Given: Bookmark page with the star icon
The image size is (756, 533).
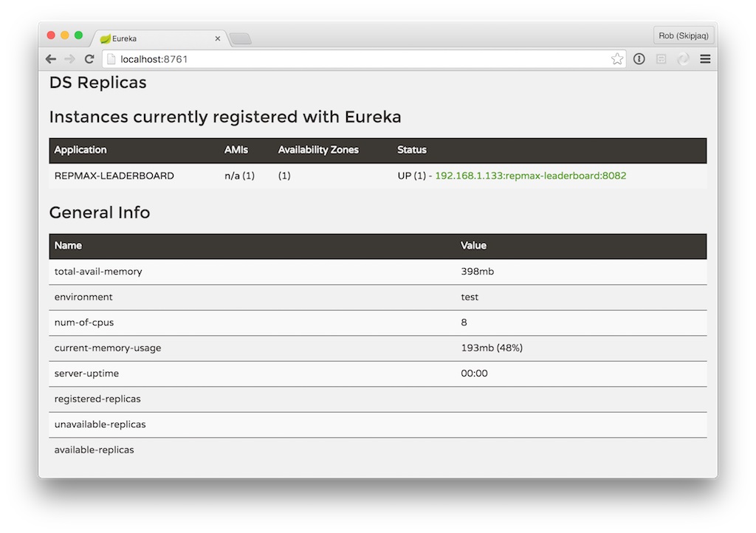Looking at the screenshot, I should pos(616,59).
